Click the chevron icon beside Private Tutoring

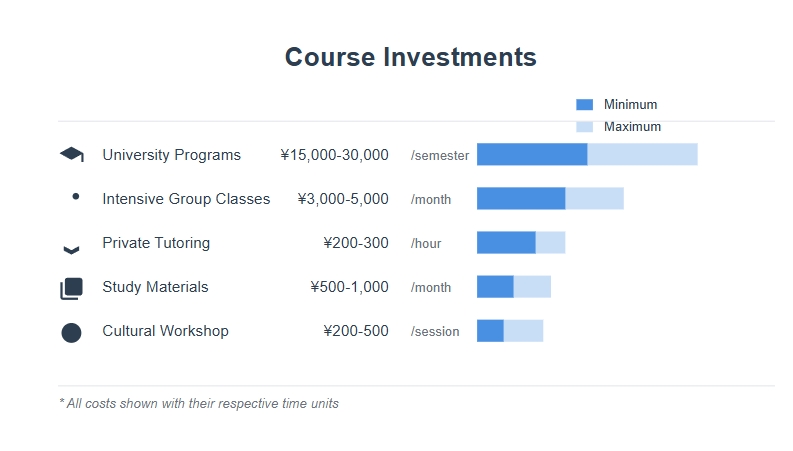[x=71, y=249]
